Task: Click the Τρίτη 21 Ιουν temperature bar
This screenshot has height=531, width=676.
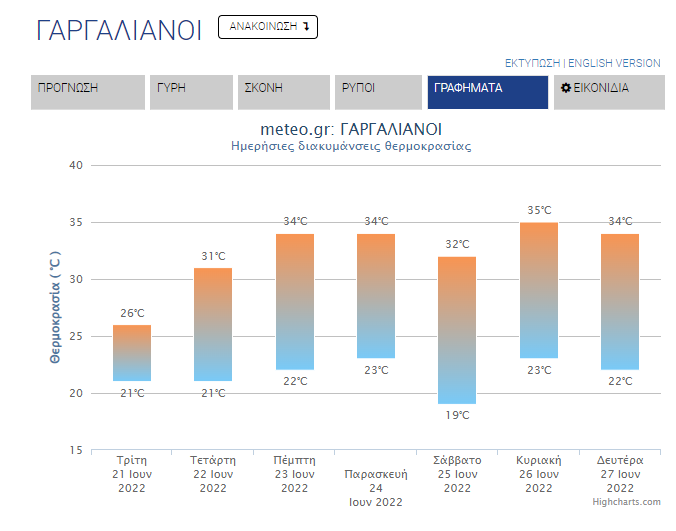Action: pyautogui.click(x=132, y=353)
